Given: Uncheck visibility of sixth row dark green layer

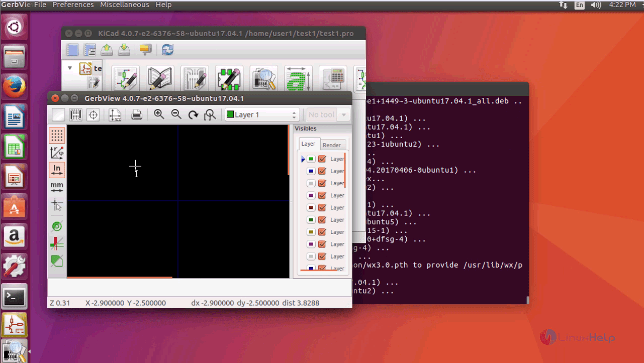Looking at the screenshot, I should click(322, 220).
